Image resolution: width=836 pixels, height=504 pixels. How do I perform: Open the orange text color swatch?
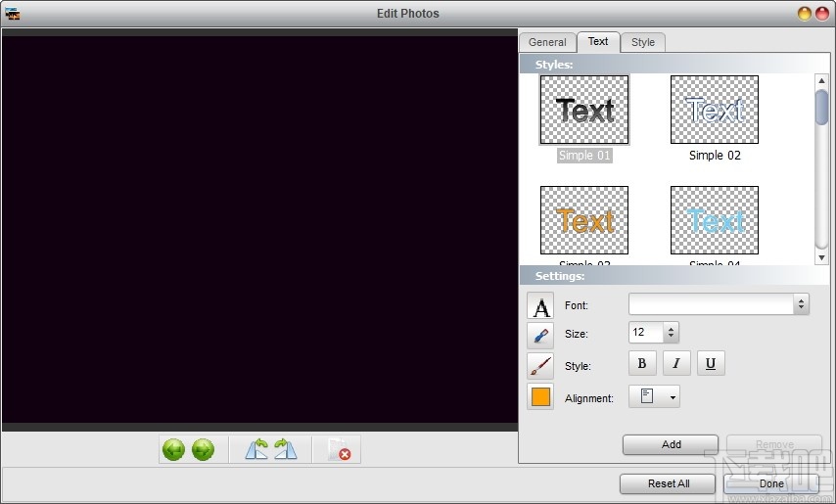[540, 396]
